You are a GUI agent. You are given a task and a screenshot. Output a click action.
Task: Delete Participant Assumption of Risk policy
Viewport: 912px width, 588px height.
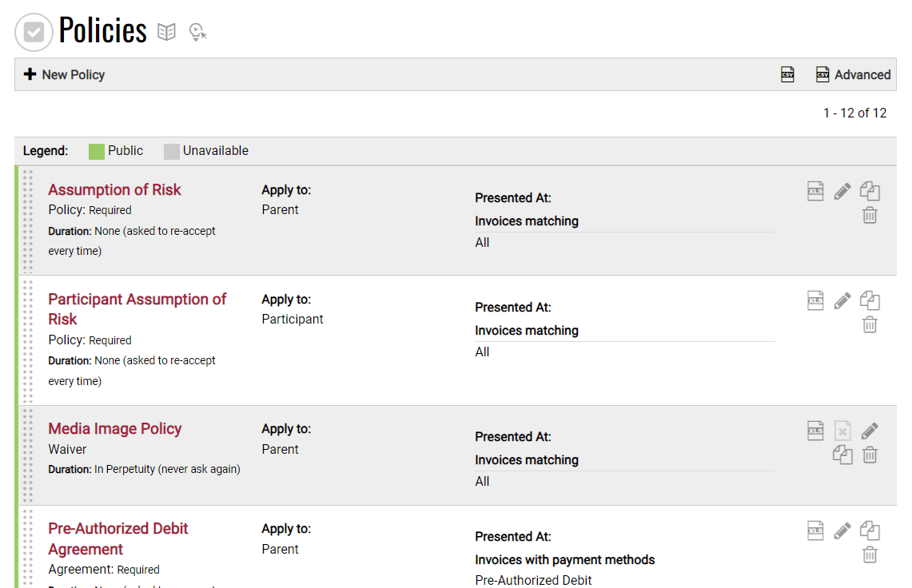point(870,324)
